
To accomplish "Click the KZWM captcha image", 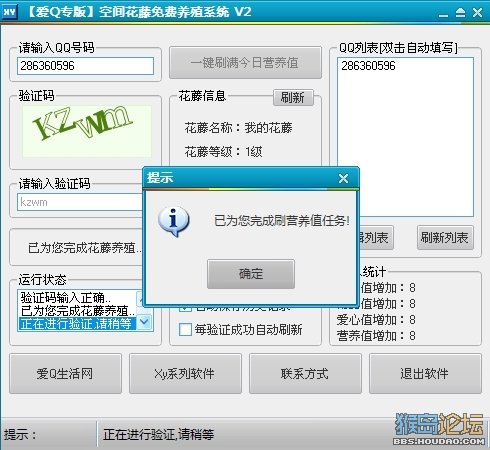I will 87,131.
